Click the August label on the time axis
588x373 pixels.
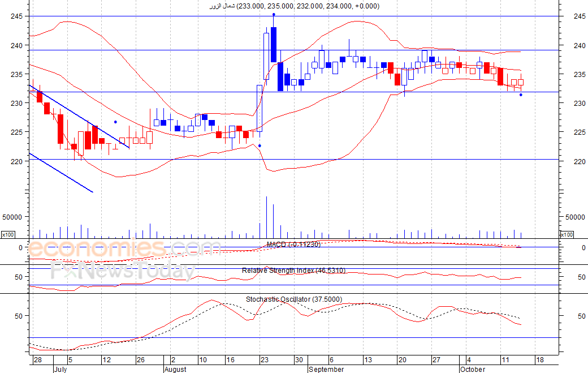coord(175,369)
